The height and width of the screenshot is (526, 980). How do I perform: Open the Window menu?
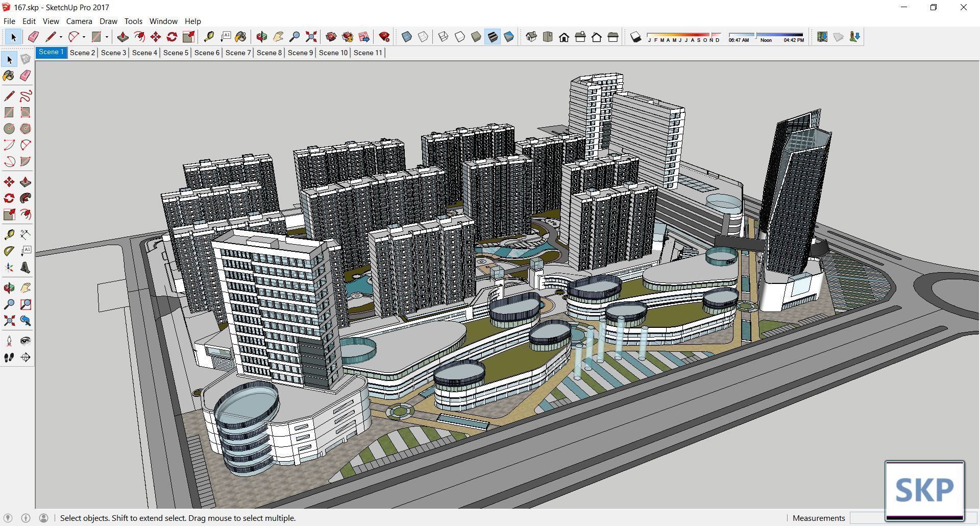pyautogui.click(x=163, y=21)
